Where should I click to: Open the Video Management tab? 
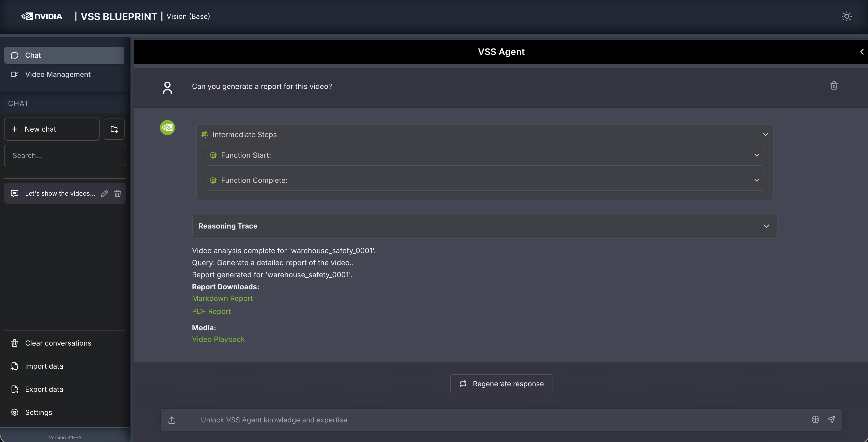(x=58, y=74)
